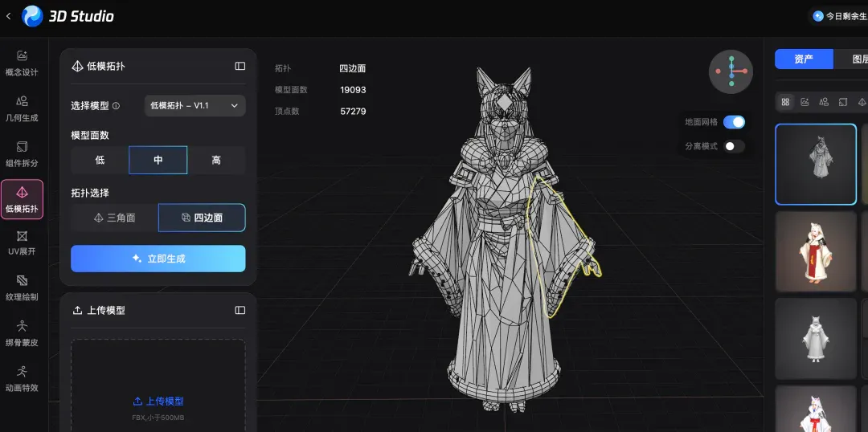
Task: Open UV展开 UV unwrap in the sidebar
Action: [22, 243]
